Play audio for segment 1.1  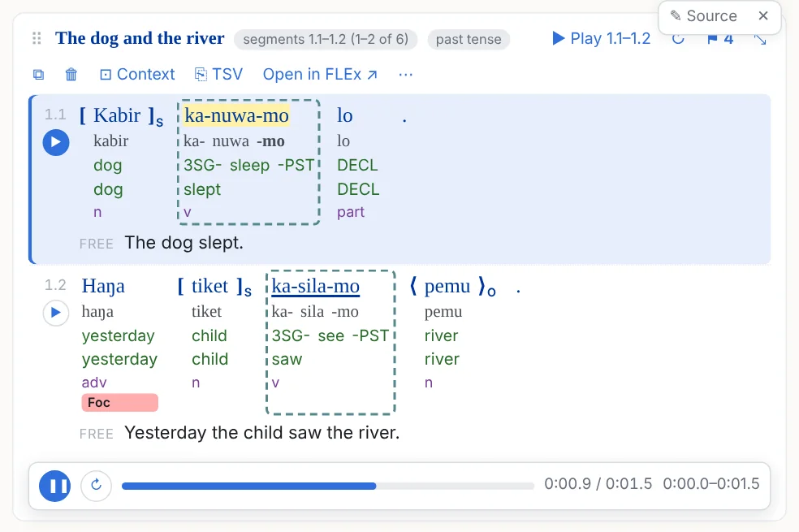[56, 142]
